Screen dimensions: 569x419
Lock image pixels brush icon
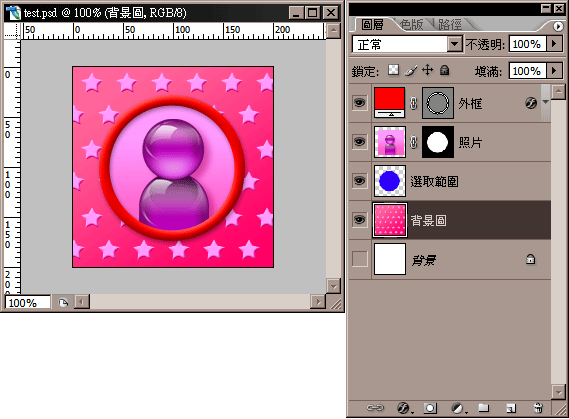tap(411, 70)
